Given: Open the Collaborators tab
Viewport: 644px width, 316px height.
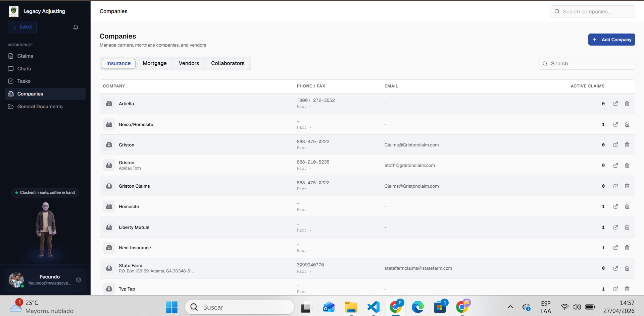Looking at the screenshot, I should [x=228, y=63].
